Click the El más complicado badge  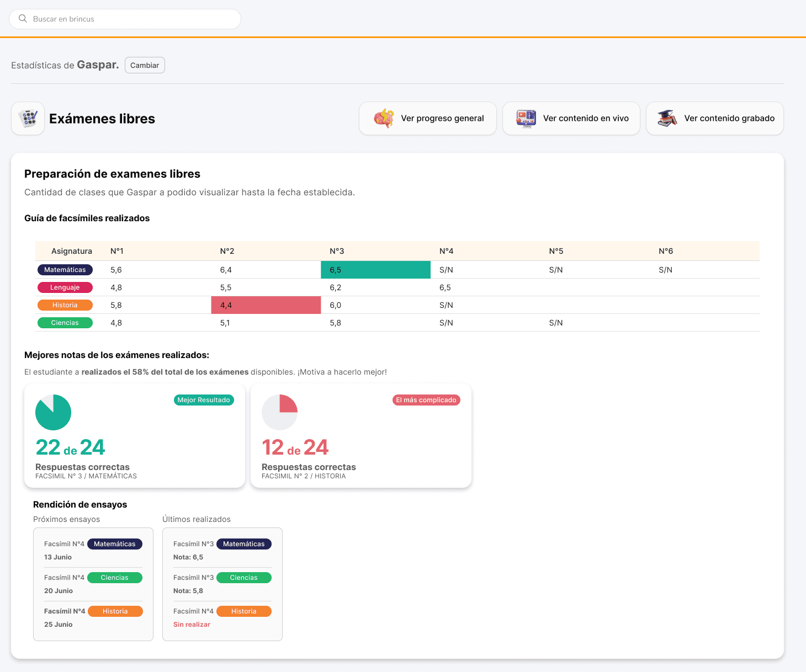[426, 400]
